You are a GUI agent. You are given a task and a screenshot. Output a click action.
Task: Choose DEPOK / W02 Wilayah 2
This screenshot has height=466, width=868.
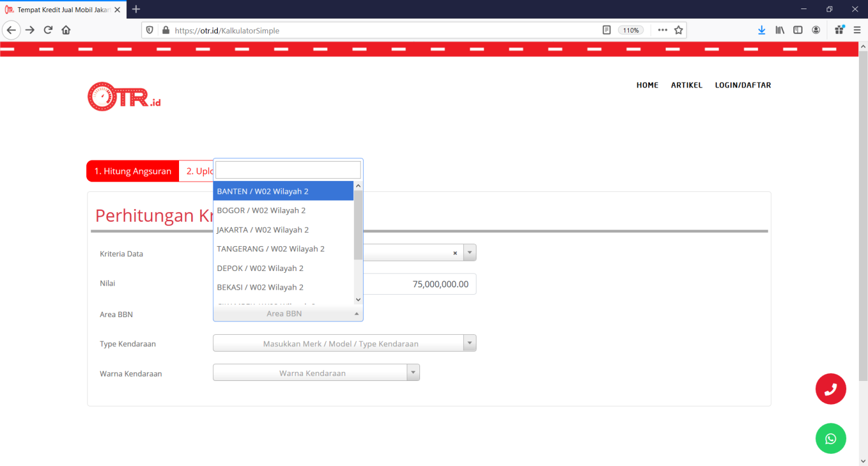(283, 268)
